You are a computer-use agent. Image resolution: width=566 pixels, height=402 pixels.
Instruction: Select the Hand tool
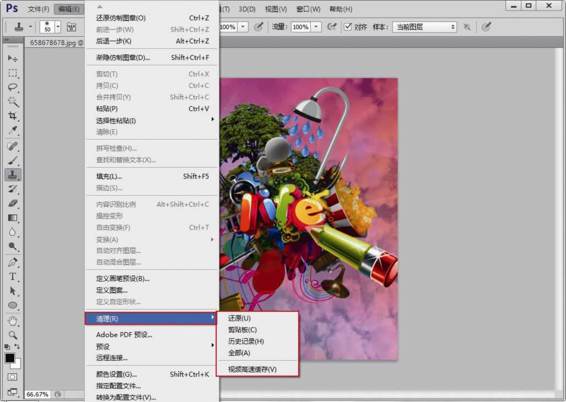coord(13,321)
